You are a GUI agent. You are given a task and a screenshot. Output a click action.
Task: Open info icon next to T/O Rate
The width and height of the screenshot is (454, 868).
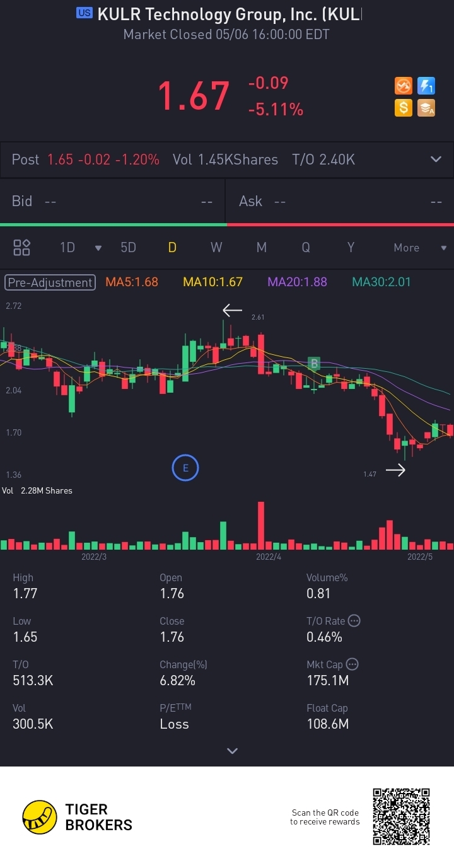coord(354,621)
